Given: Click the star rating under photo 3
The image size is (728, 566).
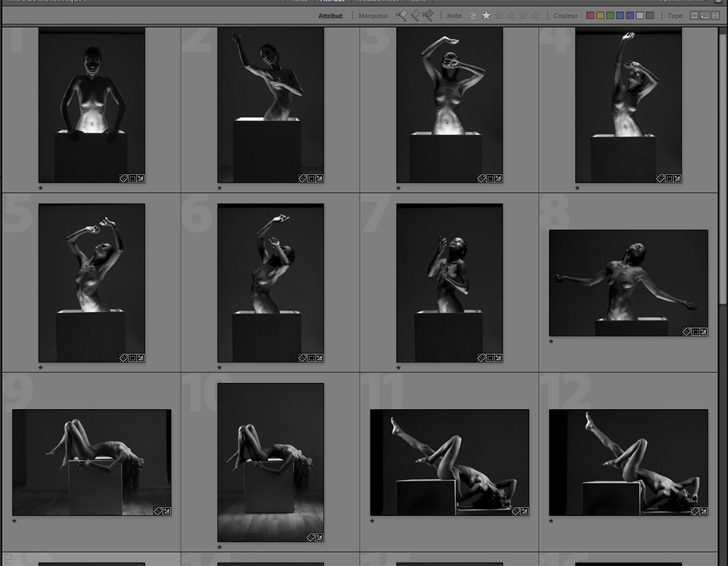Looking at the screenshot, I should point(398,188).
